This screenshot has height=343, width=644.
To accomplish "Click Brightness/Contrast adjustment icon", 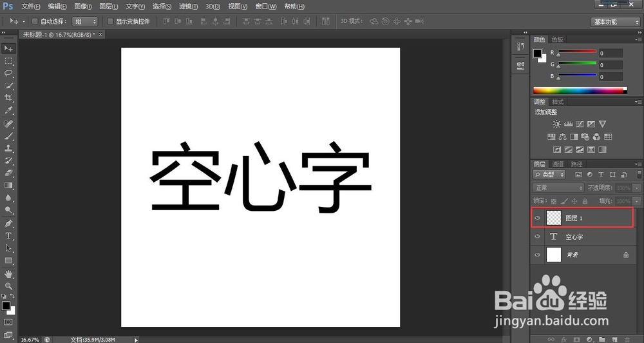I will (556, 124).
